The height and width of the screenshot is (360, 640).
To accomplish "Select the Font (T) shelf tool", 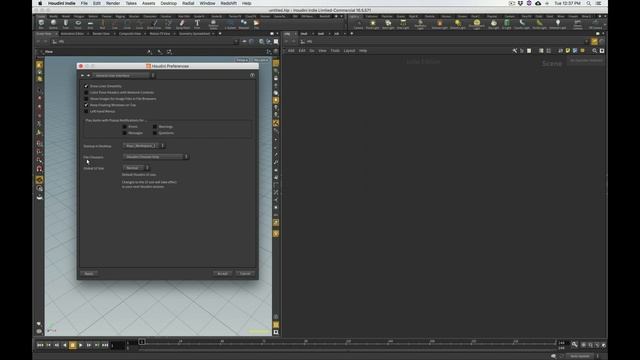I will [x=197, y=24].
